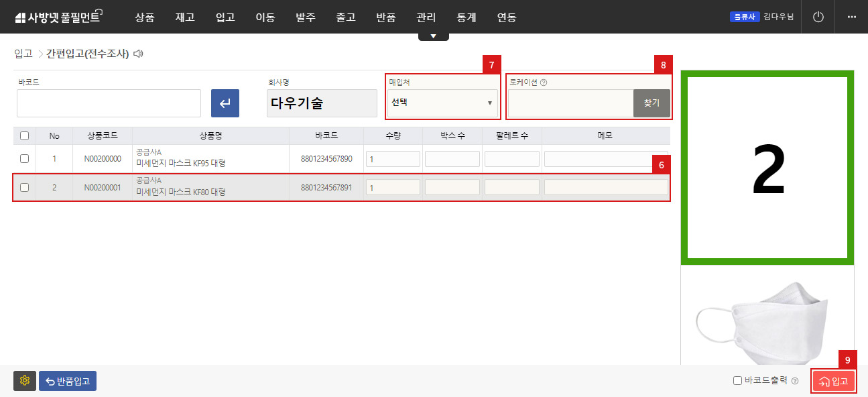Check the checkbox for 미세먼지 마스크 KF95 row
868x397 pixels.
[25, 158]
